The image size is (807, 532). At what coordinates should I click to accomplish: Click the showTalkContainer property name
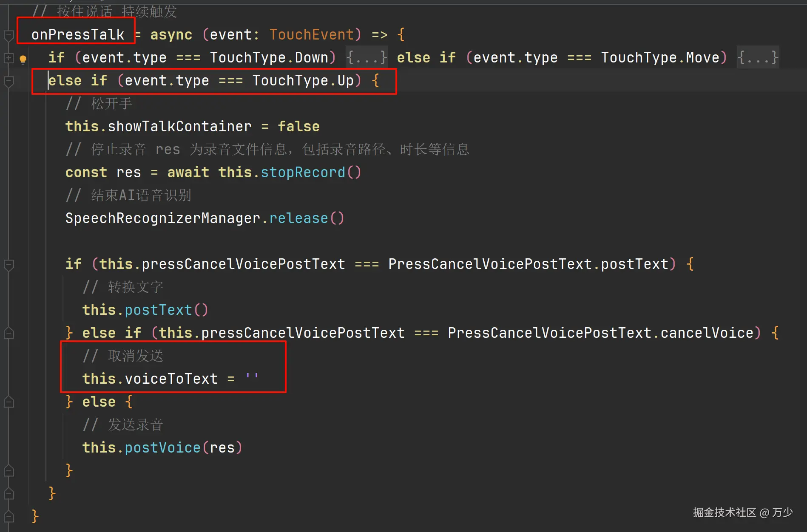pos(179,126)
